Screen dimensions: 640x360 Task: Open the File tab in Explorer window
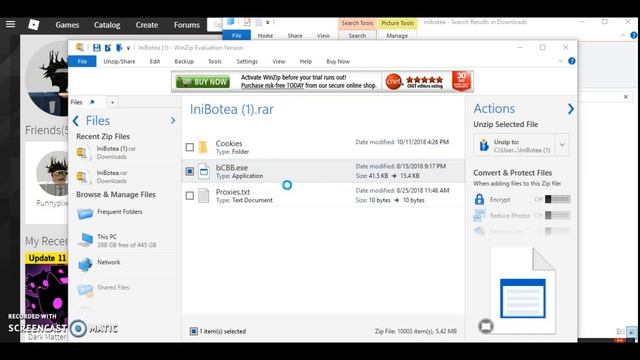pyautogui.click(x=236, y=36)
